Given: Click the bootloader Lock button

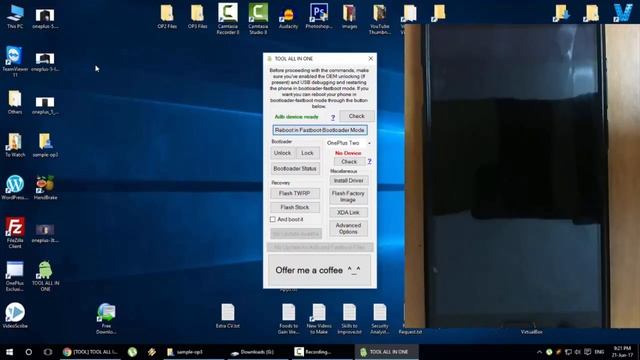Looking at the screenshot, I should click(307, 153).
